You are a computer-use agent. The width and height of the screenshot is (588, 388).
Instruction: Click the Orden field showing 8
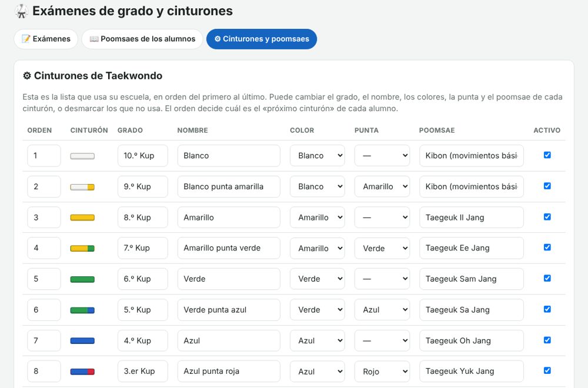pyautogui.click(x=44, y=372)
